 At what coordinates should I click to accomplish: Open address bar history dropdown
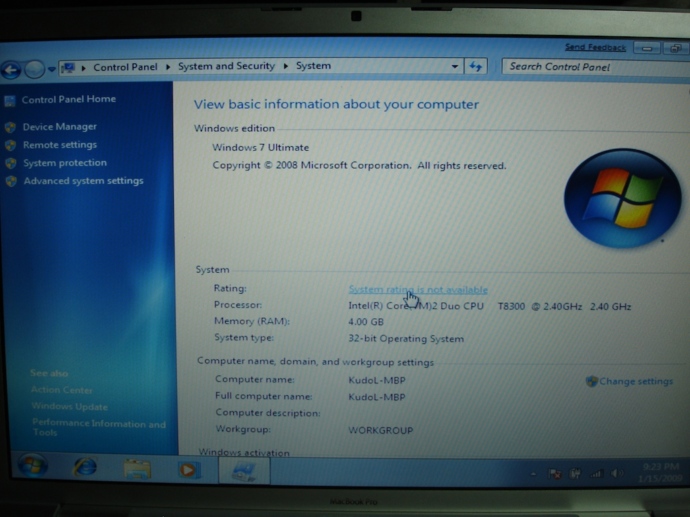455,66
